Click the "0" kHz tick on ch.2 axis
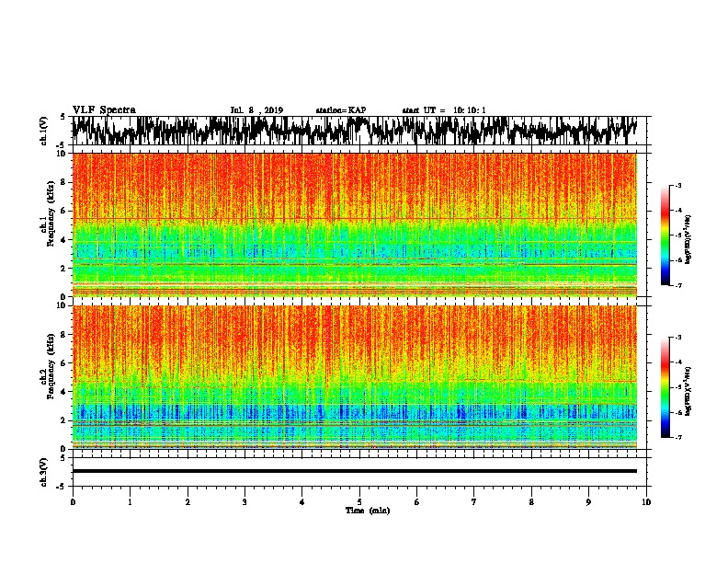 [x=63, y=449]
